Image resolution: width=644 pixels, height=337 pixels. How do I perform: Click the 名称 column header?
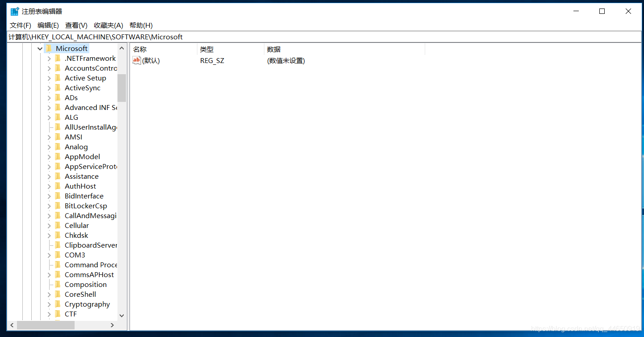[163, 49]
